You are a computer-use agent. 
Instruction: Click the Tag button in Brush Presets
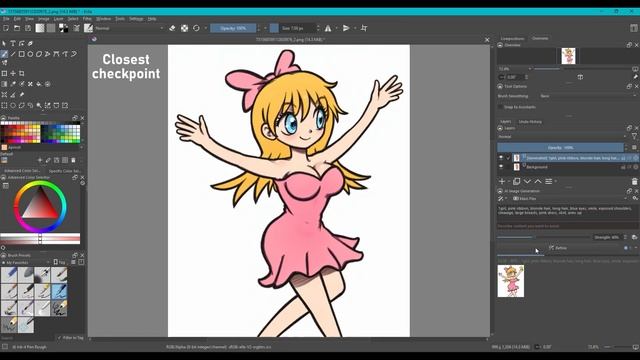click(60, 262)
